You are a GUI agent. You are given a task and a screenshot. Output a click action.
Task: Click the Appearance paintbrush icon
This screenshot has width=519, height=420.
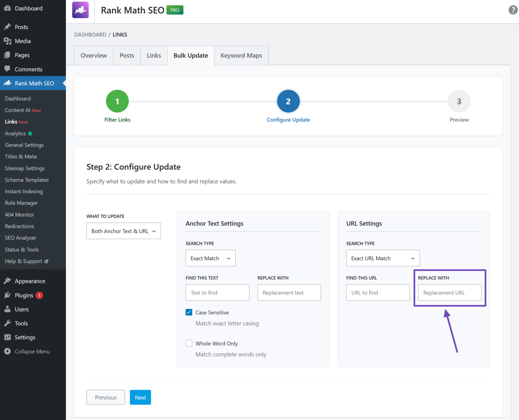coord(7,281)
